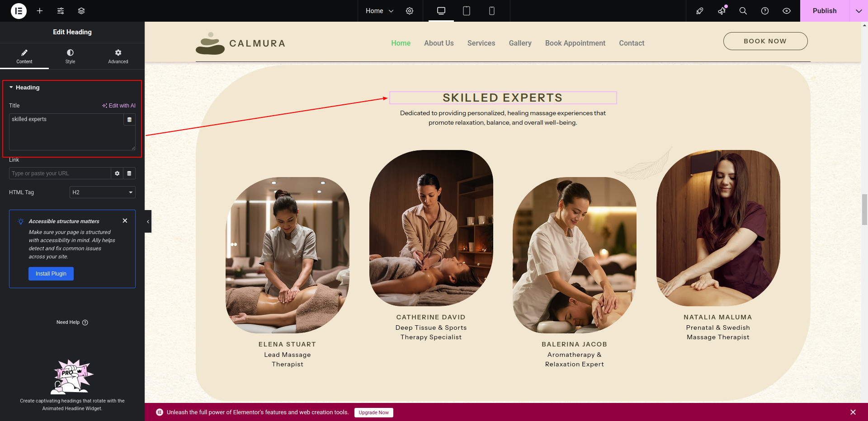The width and height of the screenshot is (868, 421).
Task: Open Site Settings sliders icon
Action: coord(61,11)
